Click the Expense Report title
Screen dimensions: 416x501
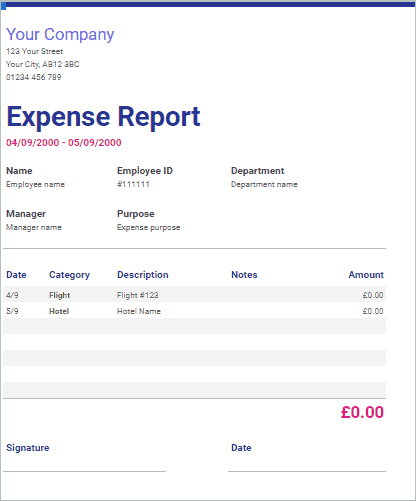tap(103, 117)
